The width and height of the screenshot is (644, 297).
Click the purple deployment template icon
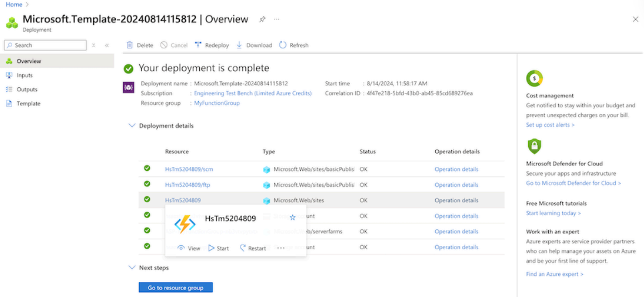[x=129, y=87]
